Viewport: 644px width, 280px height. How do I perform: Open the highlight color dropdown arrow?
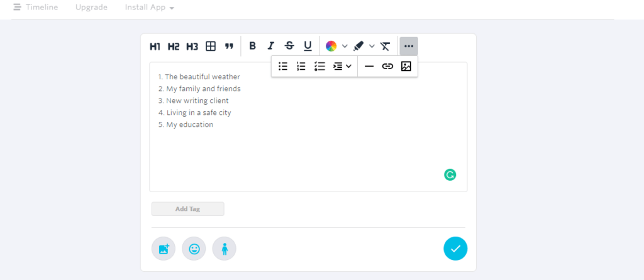pos(372,46)
